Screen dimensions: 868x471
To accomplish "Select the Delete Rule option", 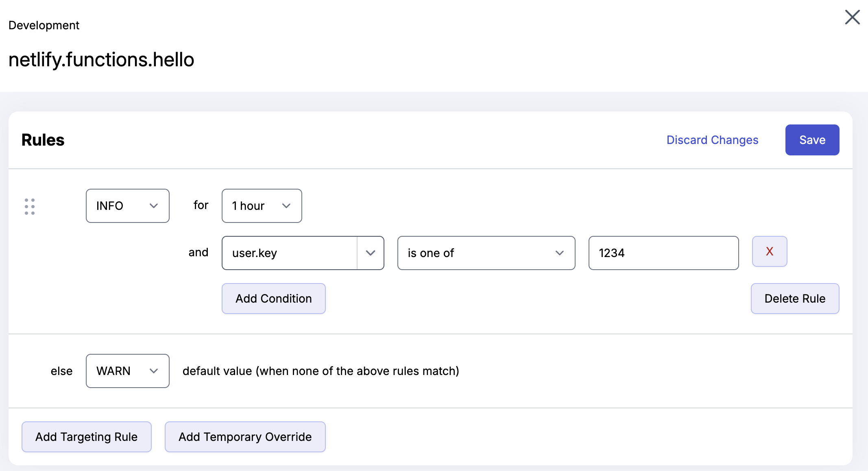I will (x=795, y=298).
